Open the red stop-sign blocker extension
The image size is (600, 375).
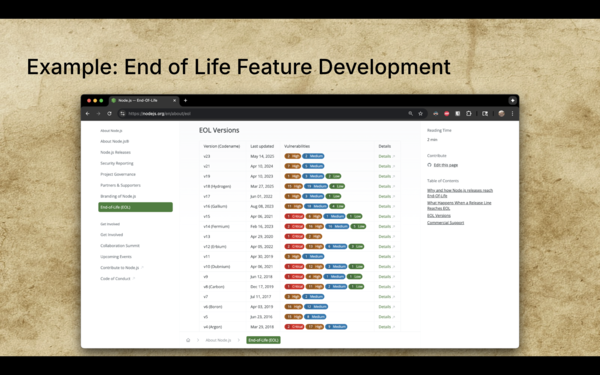coord(447,114)
